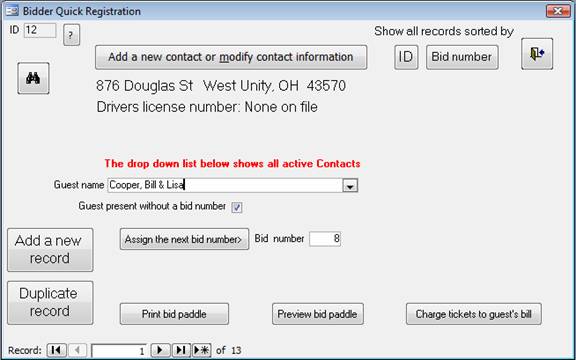
Task: Click the current record number box
Action: click(x=119, y=351)
